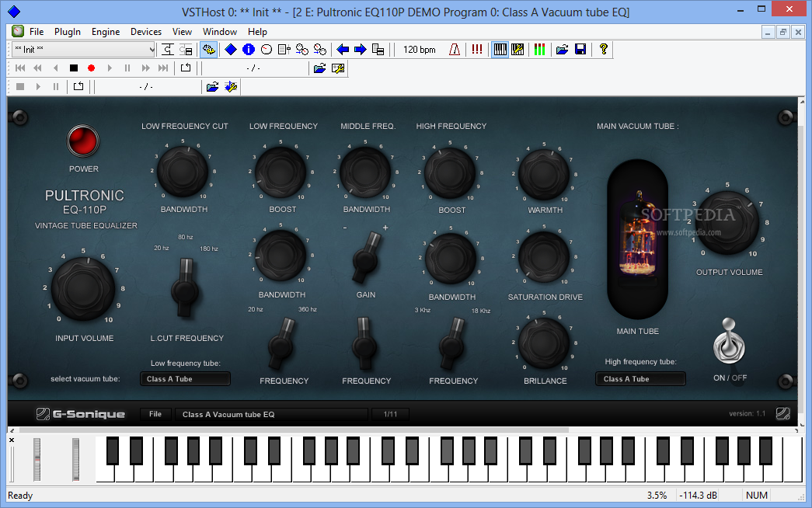
Task: Click the plugin File button
Action: (x=155, y=414)
